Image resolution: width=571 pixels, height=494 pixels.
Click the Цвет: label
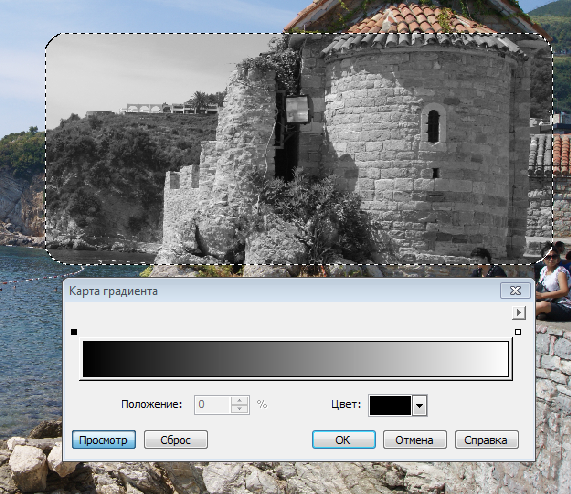(x=346, y=404)
